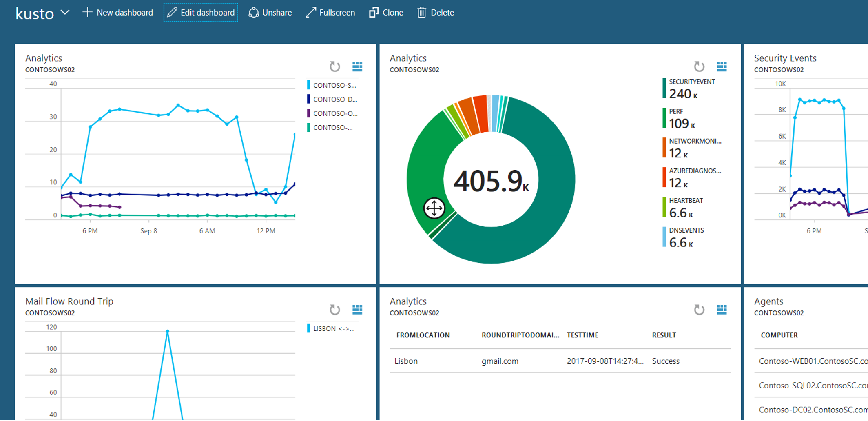Click RESULT column header
This screenshot has height=421, width=868.
[x=664, y=335]
